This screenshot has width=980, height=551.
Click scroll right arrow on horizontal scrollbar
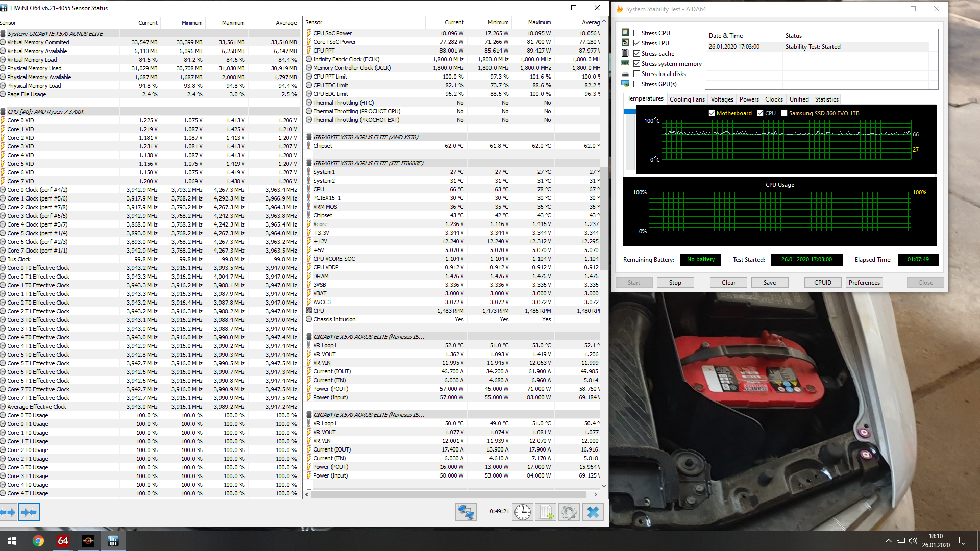pyautogui.click(x=595, y=494)
